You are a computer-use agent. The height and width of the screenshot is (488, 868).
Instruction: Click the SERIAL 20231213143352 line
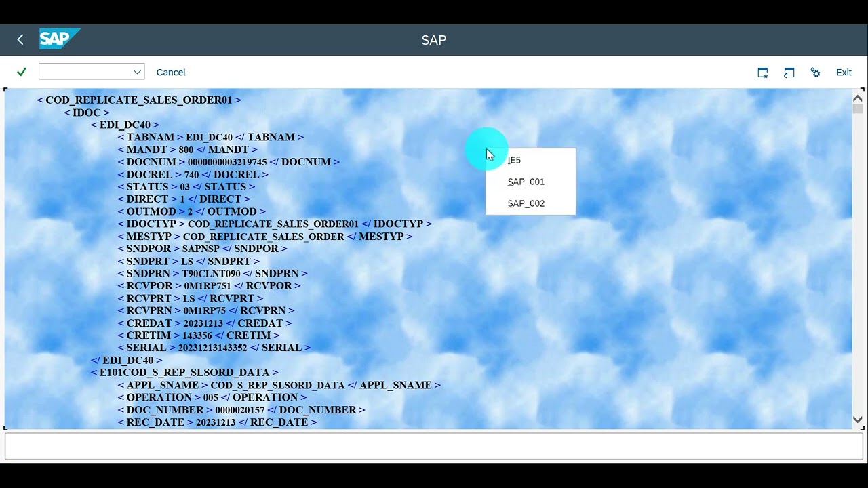pos(214,348)
